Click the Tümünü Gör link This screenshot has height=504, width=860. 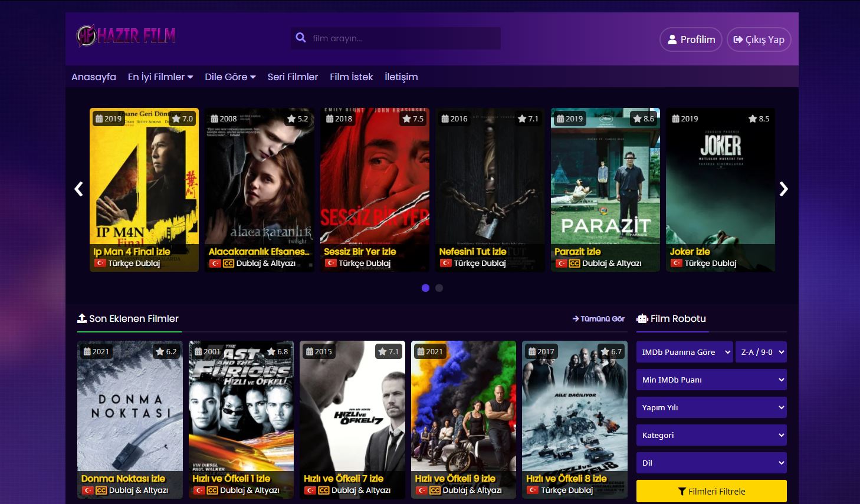click(x=599, y=319)
